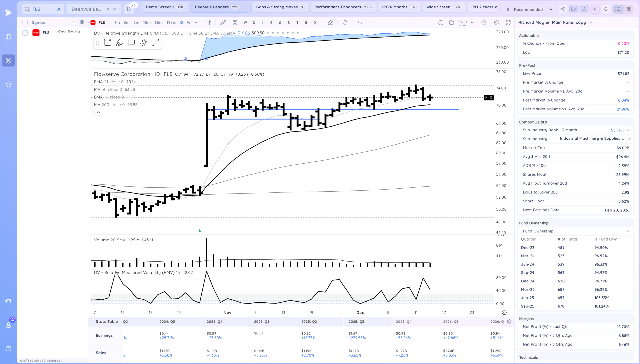The width and height of the screenshot is (640, 364).
Task: Click the Clear Sorting button
Action: [69, 31]
